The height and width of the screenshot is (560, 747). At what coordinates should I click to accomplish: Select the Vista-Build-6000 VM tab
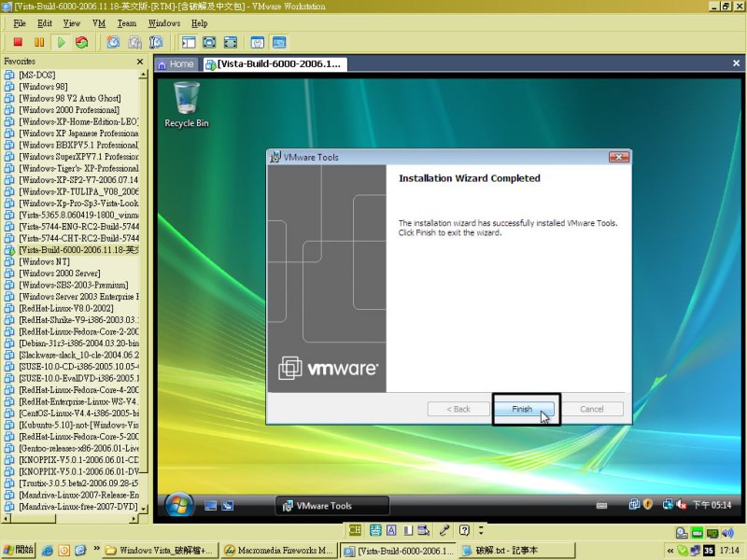274,64
